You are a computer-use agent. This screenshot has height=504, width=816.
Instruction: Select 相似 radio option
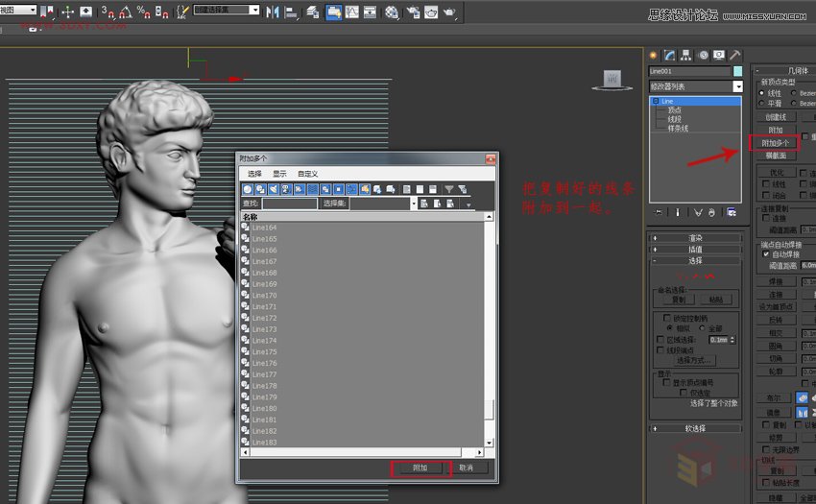click(669, 328)
